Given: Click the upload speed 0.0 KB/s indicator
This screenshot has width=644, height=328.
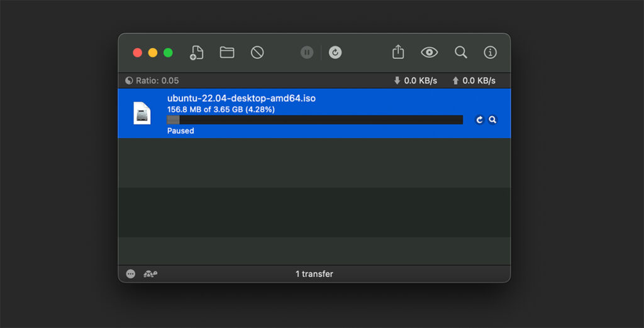Looking at the screenshot, I should pyautogui.click(x=474, y=81).
